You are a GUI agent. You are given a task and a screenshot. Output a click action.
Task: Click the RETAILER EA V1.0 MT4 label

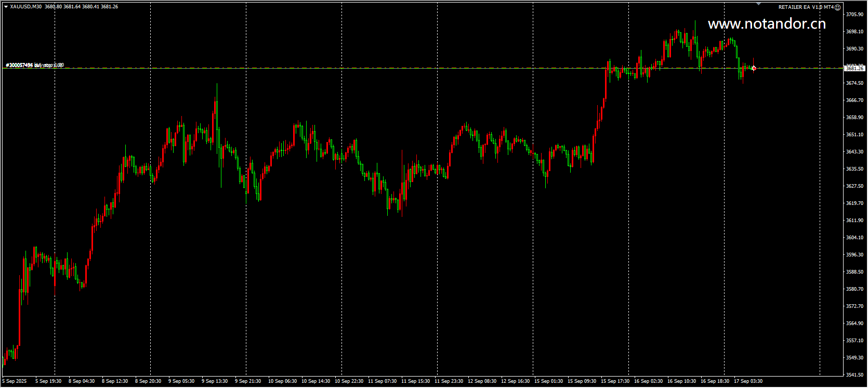point(806,7)
